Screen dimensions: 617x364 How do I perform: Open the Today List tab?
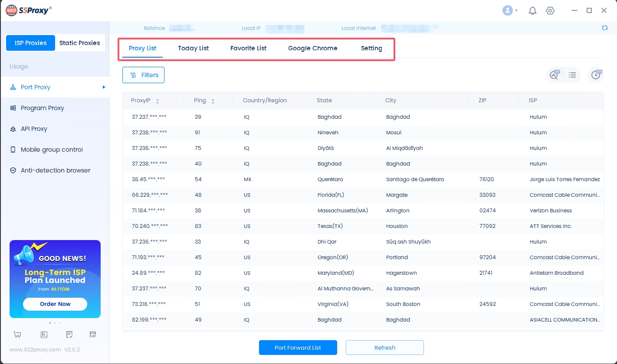click(193, 48)
